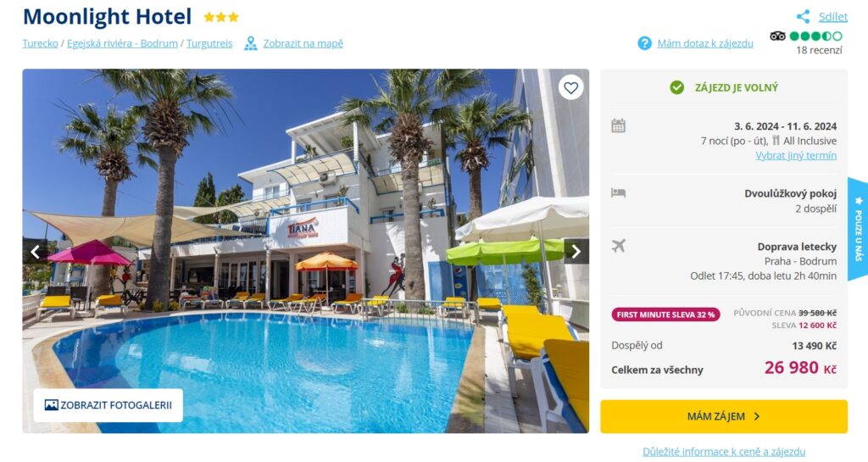Add hotel to favorites with heart icon
The image size is (868, 462).
(x=570, y=87)
